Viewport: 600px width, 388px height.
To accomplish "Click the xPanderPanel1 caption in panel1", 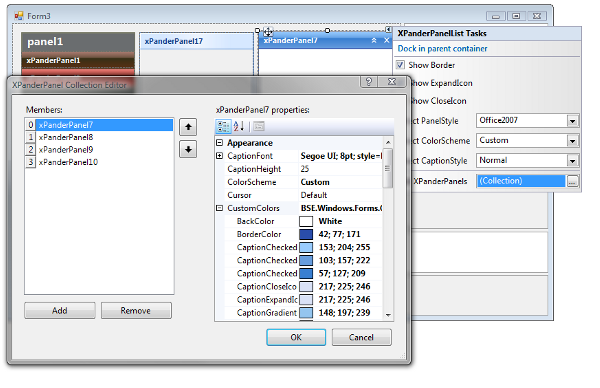I will (x=78, y=60).
